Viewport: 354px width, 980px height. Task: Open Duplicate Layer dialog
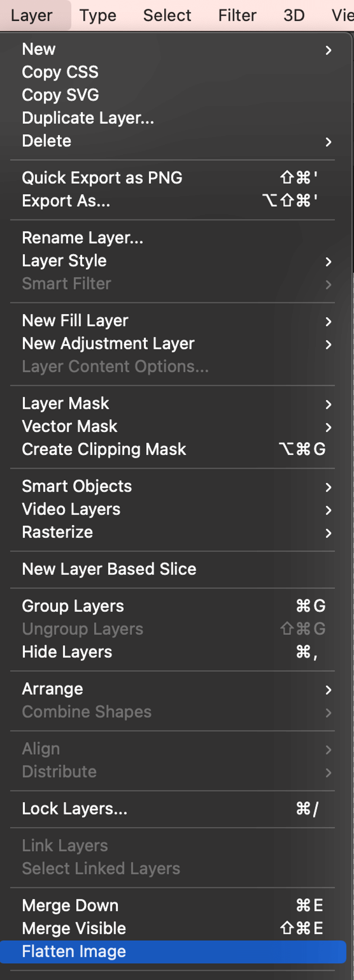tap(88, 118)
